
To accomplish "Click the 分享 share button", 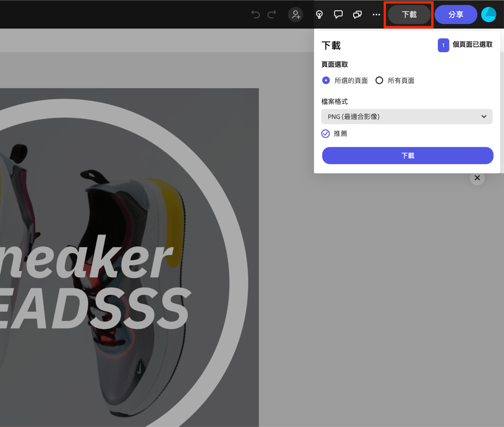I will [456, 15].
